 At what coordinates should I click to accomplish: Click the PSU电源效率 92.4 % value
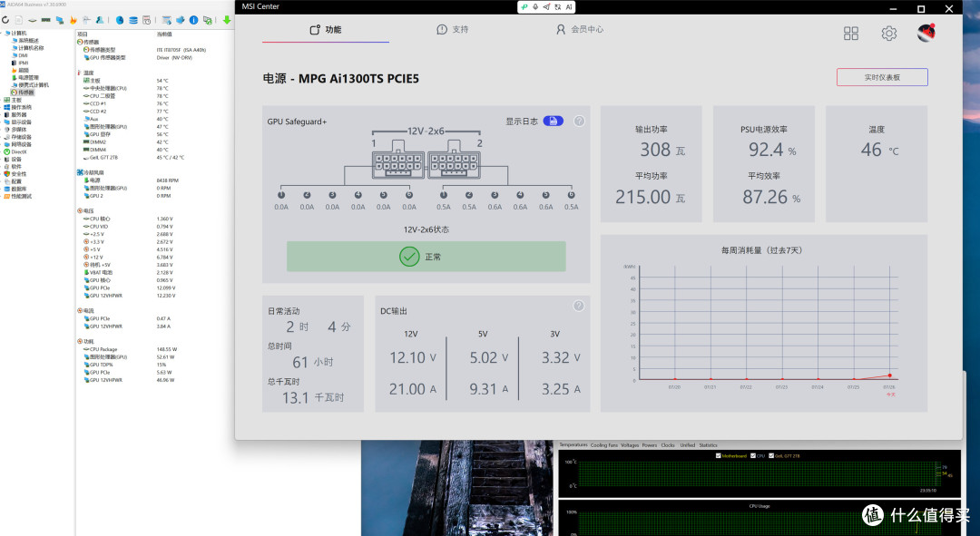click(772, 150)
